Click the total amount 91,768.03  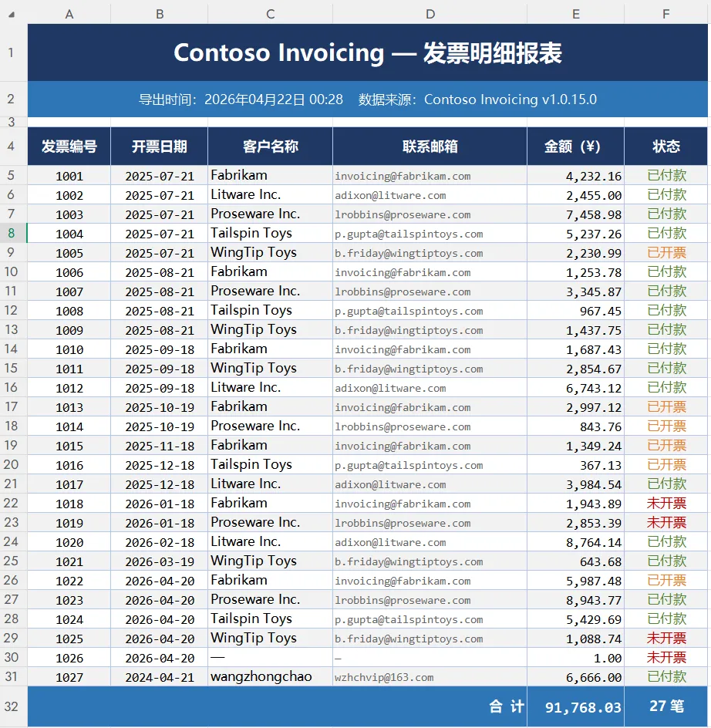click(576, 706)
